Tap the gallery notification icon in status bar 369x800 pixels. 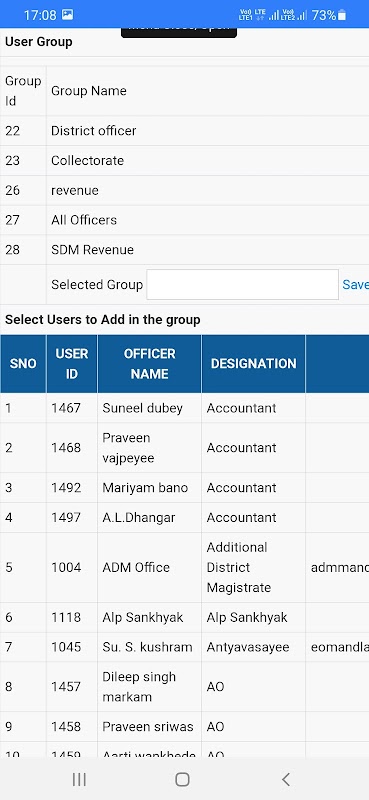(x=67, y=15)
